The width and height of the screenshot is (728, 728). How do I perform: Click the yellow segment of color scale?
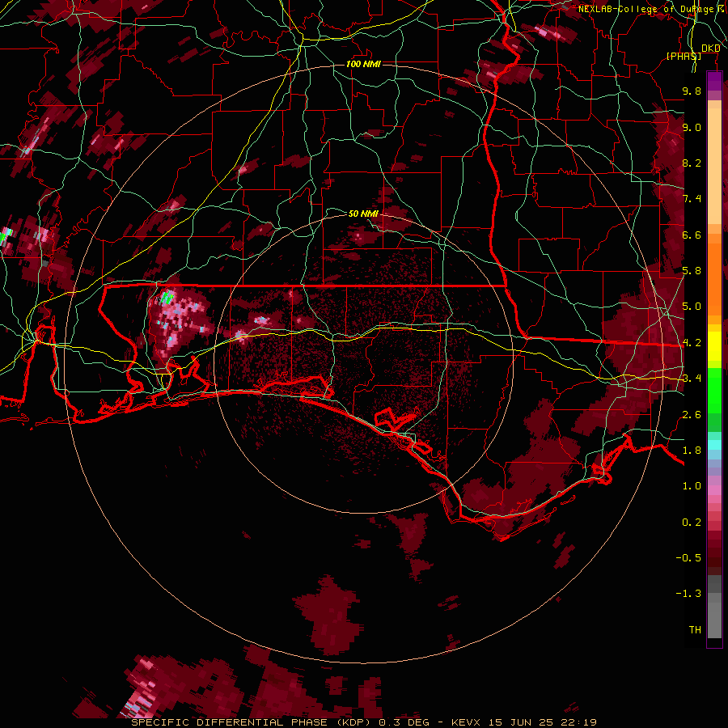714,346
